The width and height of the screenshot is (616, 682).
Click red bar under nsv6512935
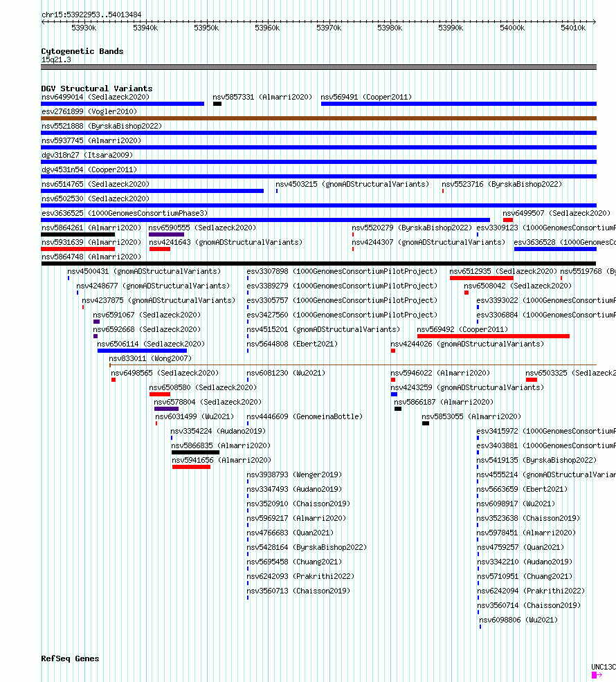pos(482,278)
